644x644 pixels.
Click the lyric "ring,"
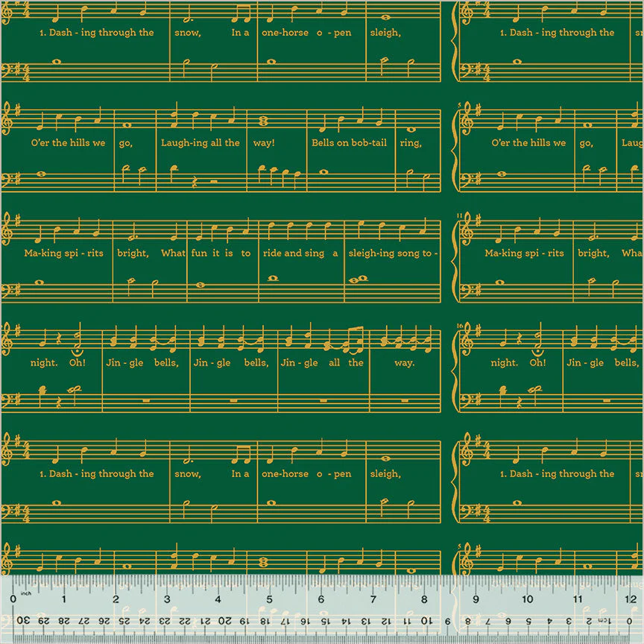(x=411, y=143)
